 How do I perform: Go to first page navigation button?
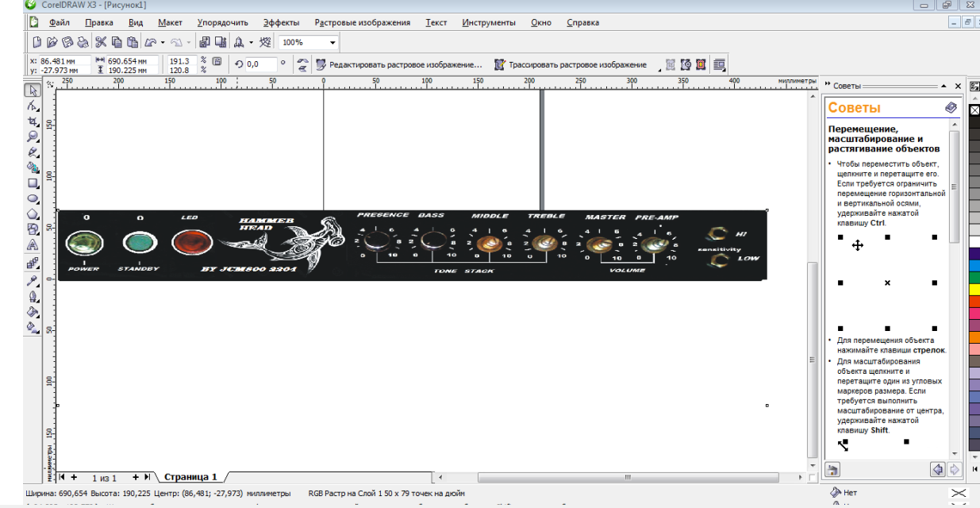click(62, 477)
